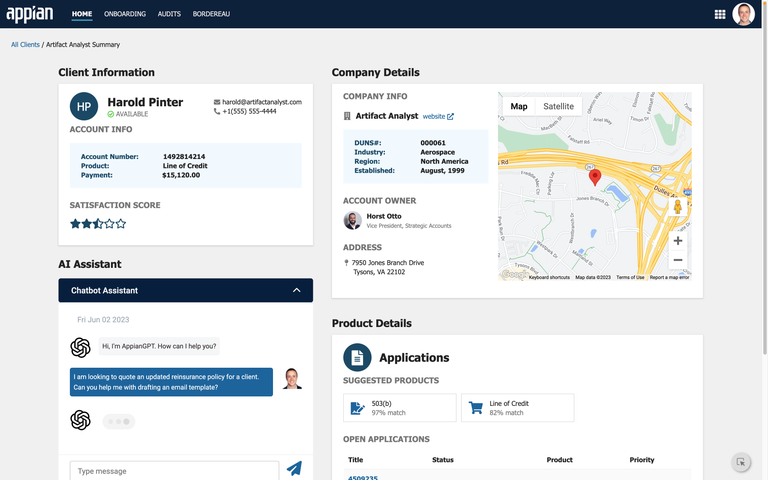Viewport: 768px width, 480px height.
Task: Click the red location pin on map
Action: tap(595, 177)
